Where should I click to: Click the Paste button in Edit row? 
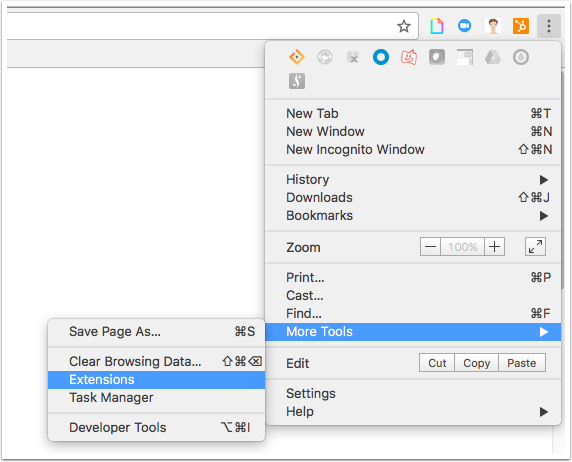(522, 363)
